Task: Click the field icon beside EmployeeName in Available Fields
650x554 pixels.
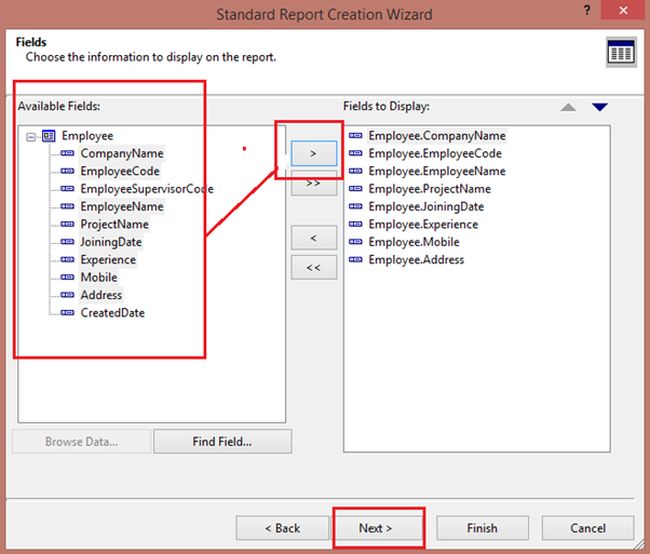Action: tap(67, 207)
